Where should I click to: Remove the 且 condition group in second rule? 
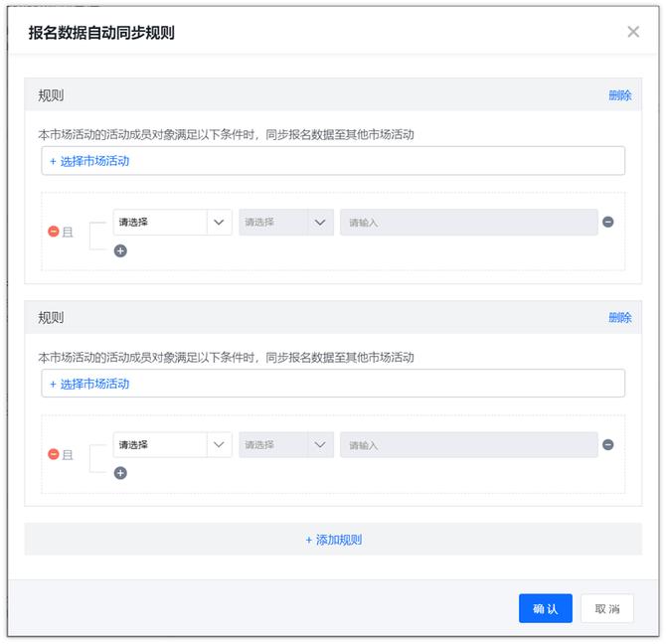tap(54, 454)
